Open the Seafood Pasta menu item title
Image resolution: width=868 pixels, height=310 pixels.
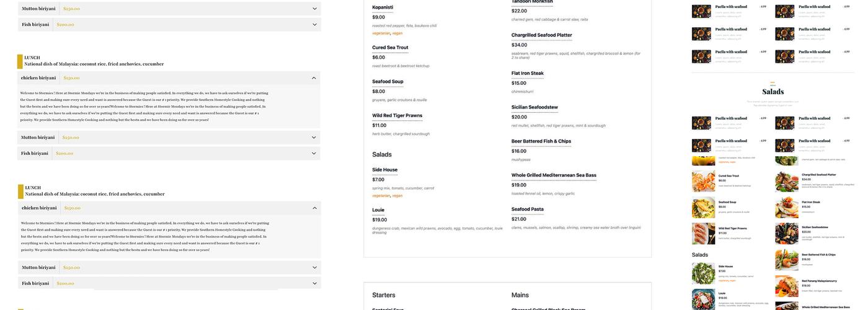[x=527, y=209]
